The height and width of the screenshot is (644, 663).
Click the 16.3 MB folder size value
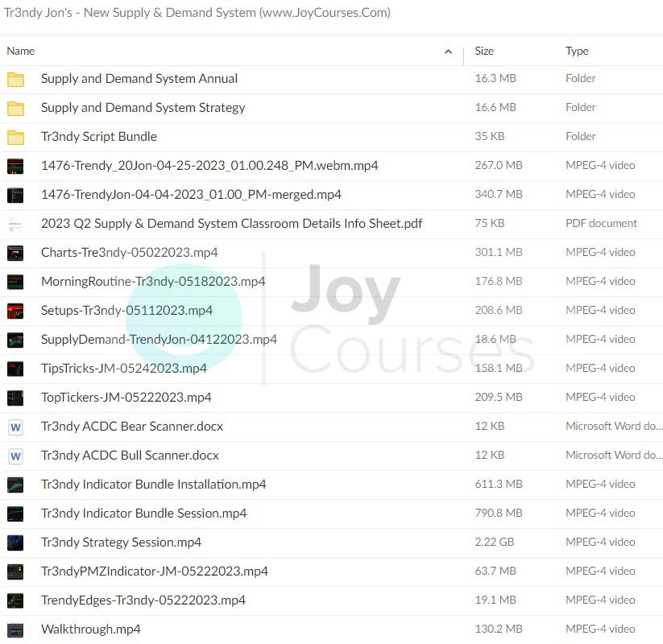click(x=495, y=79)
